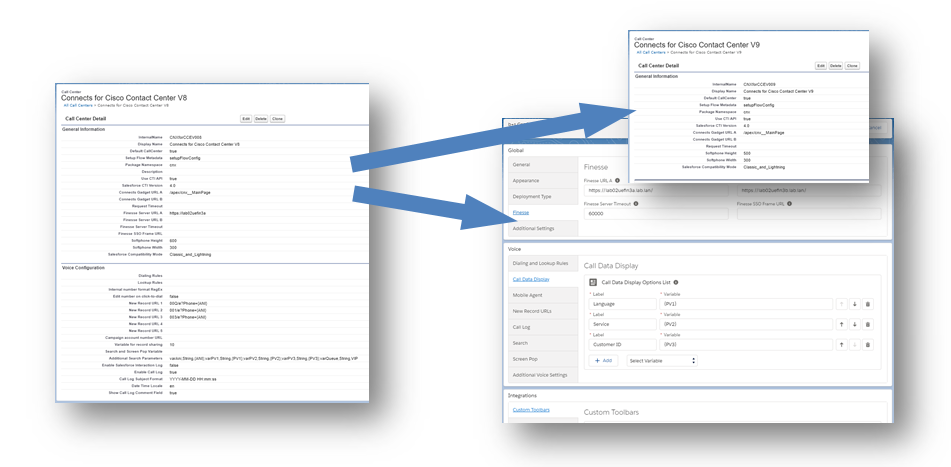Click the New Record URL 1 value
951x467 pixels.
coord(188,303)
